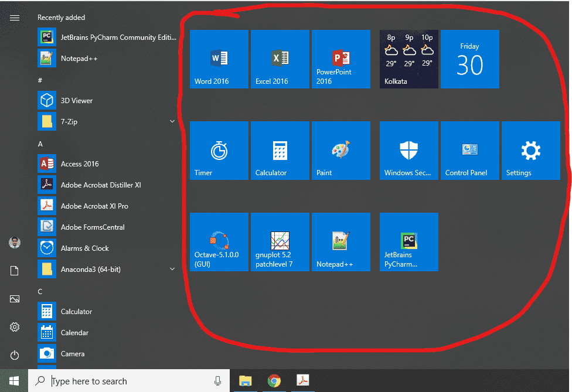Open the Paint tile
The width and height of the screenshot is (572, 392).
[341, 151]
